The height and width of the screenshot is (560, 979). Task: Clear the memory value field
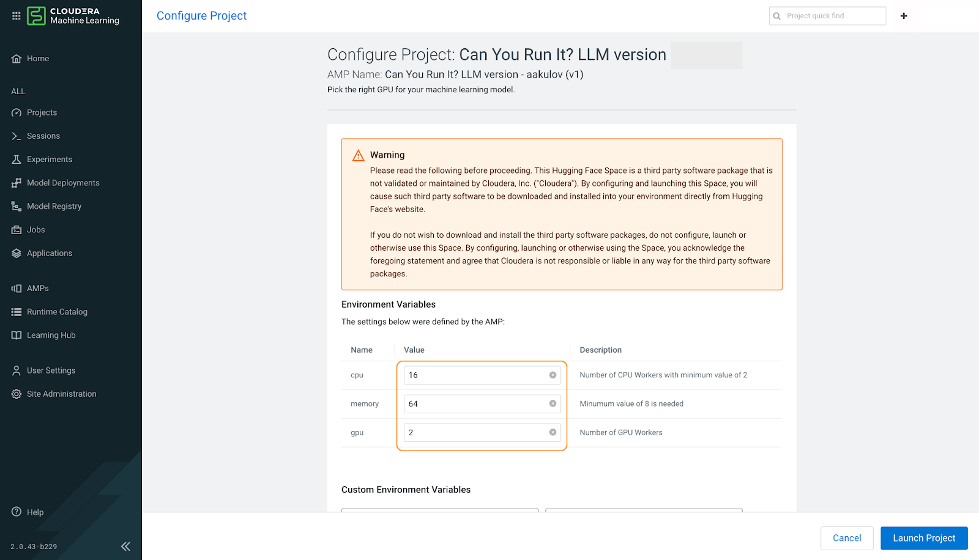pos(551,403)
